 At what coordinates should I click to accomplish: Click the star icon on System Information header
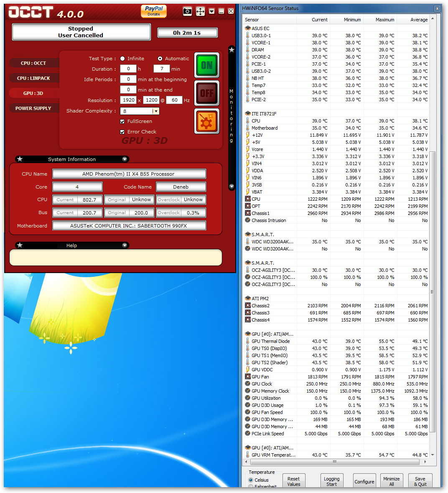click(20, 159)
